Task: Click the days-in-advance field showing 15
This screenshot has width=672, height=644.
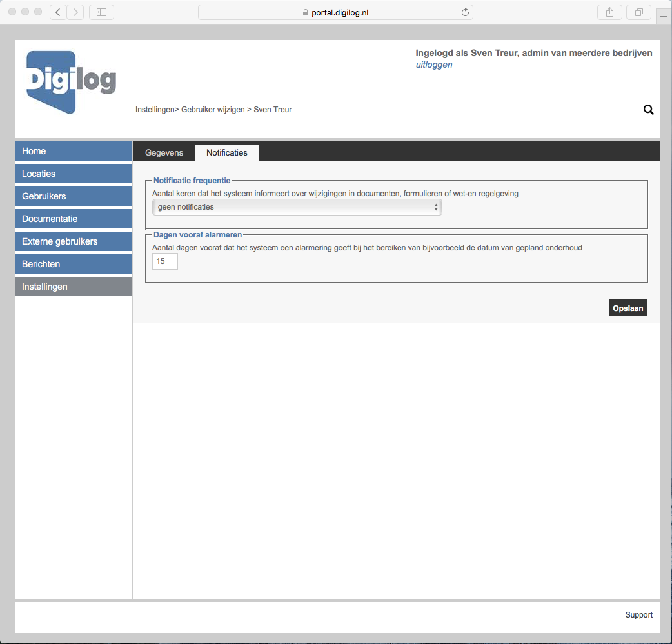Action: [x=164, y=261]
